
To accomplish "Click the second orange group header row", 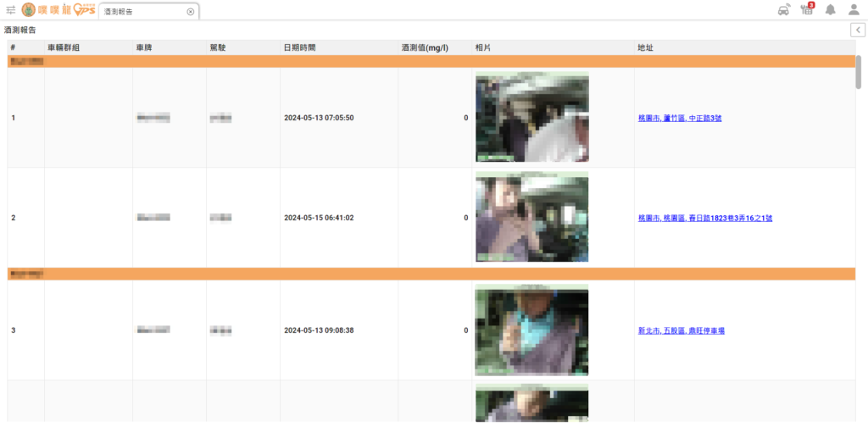I will pyautogui.click(x=431, y=274).
